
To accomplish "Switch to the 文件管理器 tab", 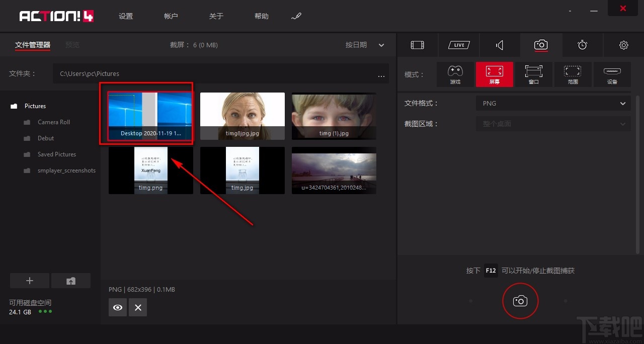I will click(33, 45).
